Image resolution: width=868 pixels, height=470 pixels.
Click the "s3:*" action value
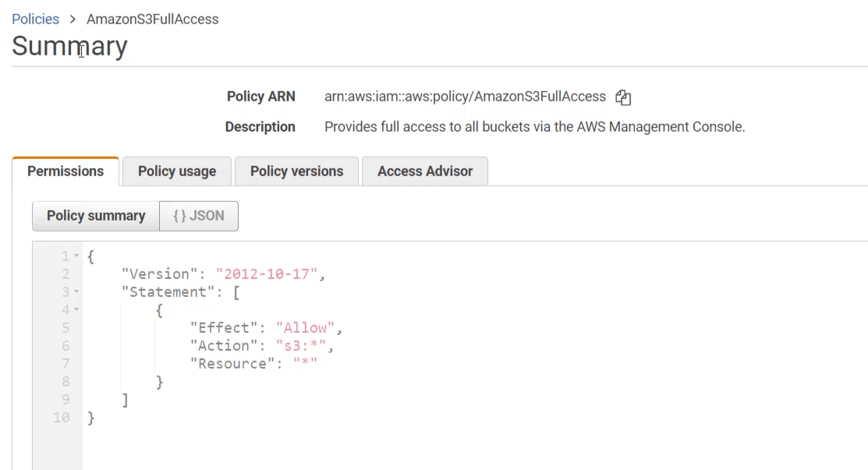click(303, 345)
